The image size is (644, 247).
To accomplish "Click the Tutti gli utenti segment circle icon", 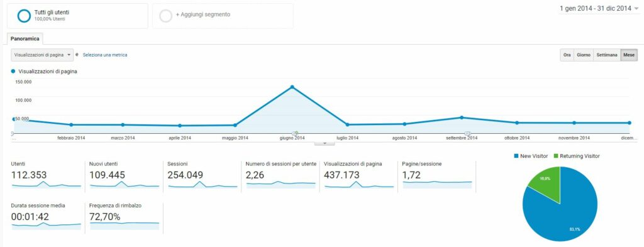I will click(x=25, y=16).
